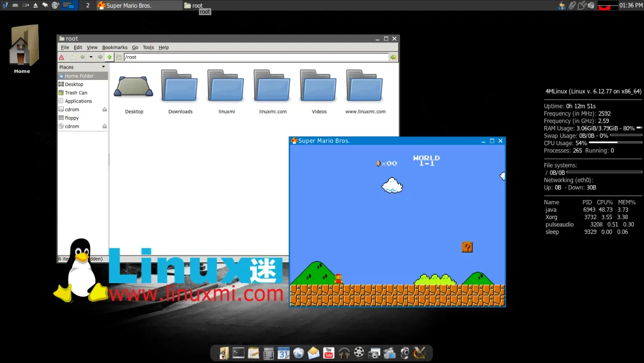Open the email envelope dock icon
644x363 pixels.
314,353
